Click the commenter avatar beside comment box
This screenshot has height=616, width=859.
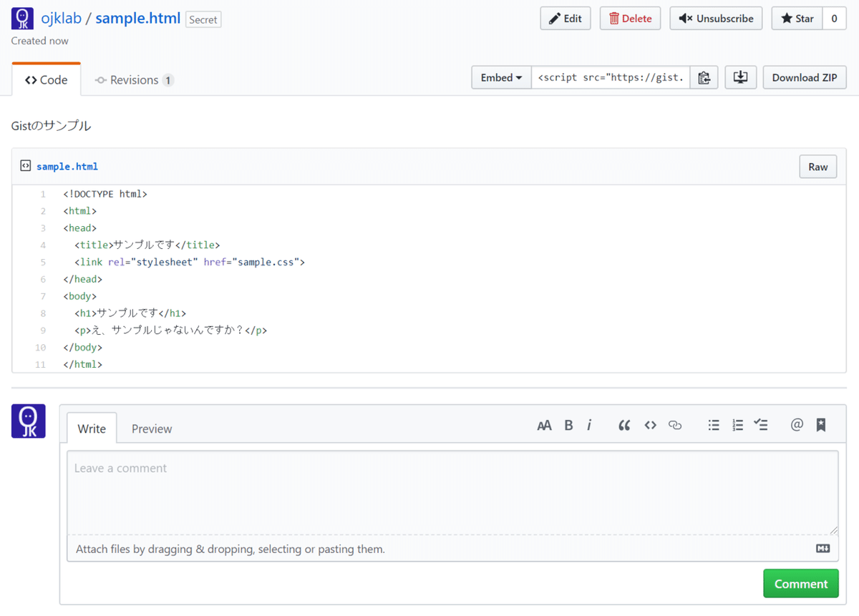pyautogui.click(x=29, y=421)
